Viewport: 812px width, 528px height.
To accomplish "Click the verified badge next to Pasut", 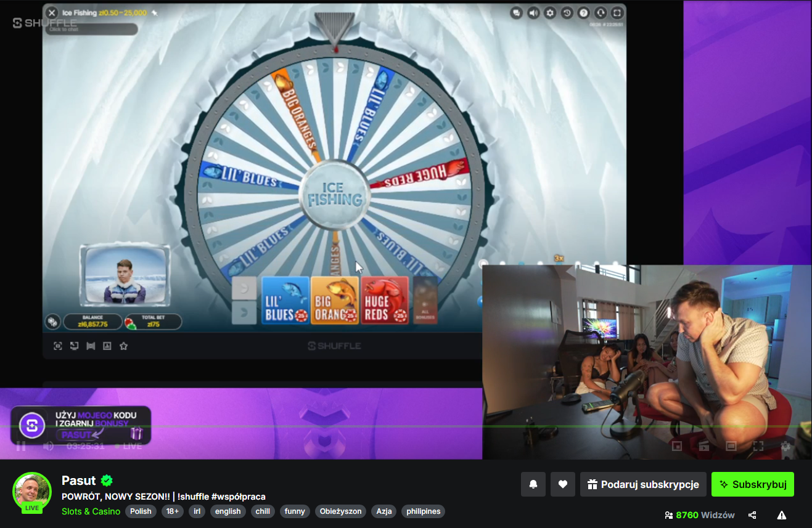I will tap(107, 481).
